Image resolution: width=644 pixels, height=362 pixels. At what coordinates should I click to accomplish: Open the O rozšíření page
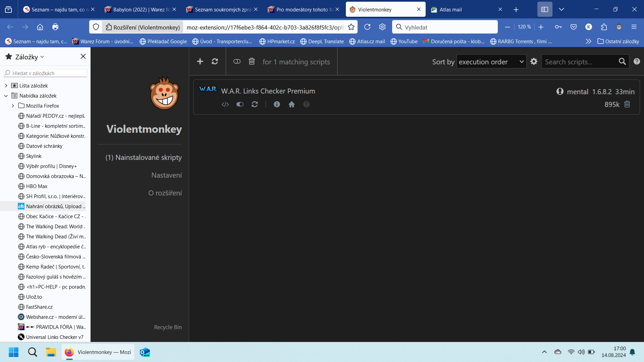[x=165, y=193]
